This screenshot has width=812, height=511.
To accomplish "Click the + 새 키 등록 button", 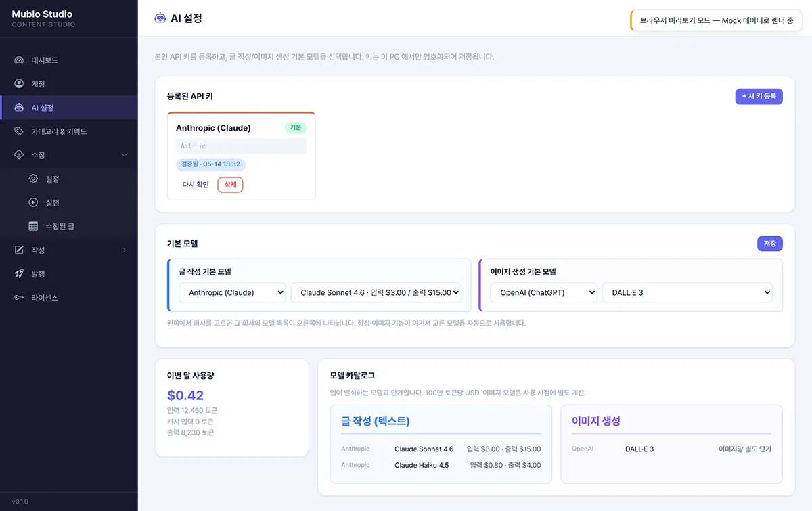I will [x=759, y=96].
